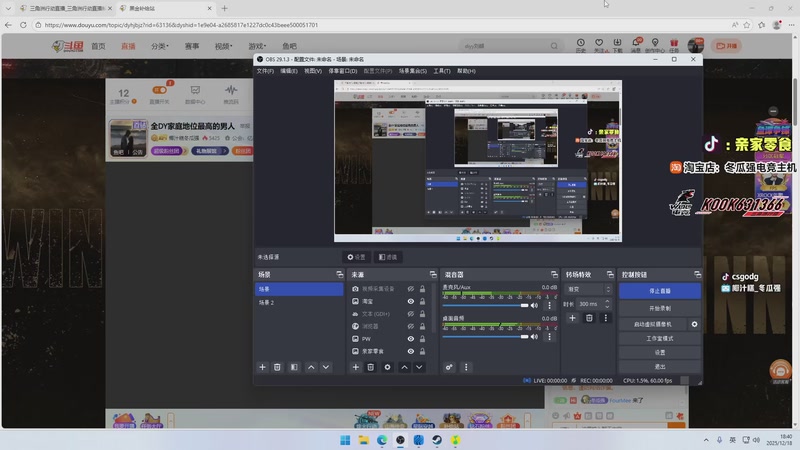Show the 浏览器 source
The image size is (800, 450).
pos(410,326)
